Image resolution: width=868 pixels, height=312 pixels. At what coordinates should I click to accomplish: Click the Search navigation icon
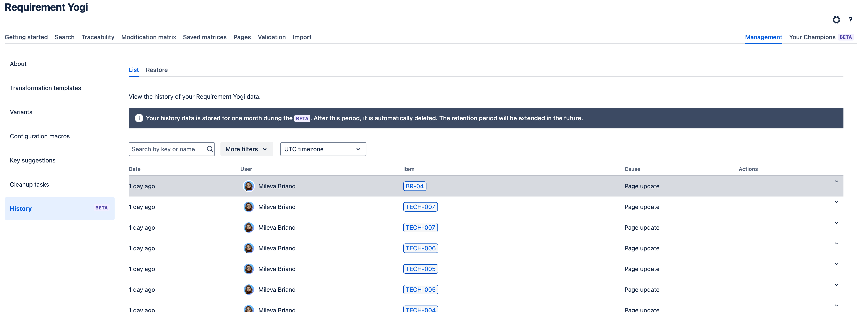click(64, 37)
